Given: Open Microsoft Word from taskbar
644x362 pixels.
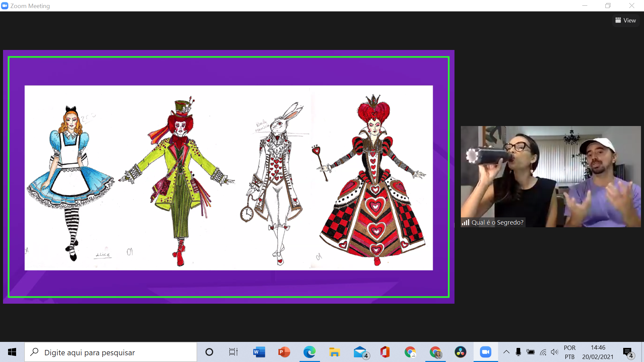Looking at the screenshot, I should coord(259,352).
